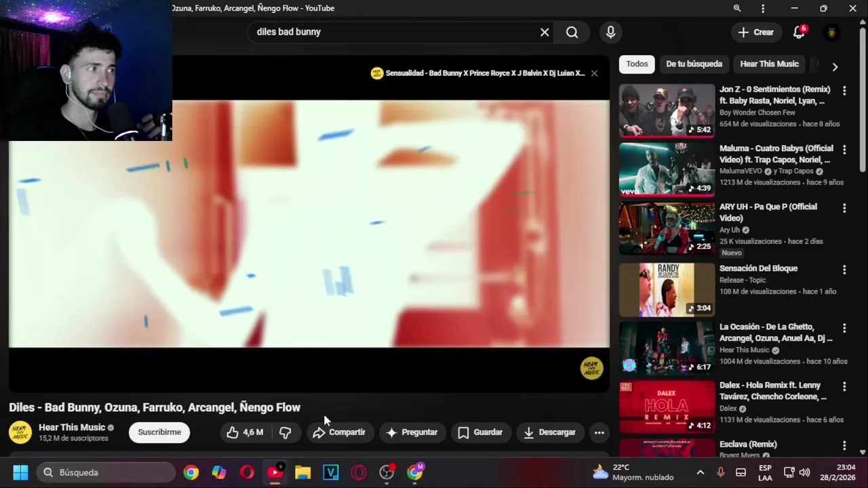Open La Ocasión video thumbnail
The image size is (868, 488).
tap(667, 348)
